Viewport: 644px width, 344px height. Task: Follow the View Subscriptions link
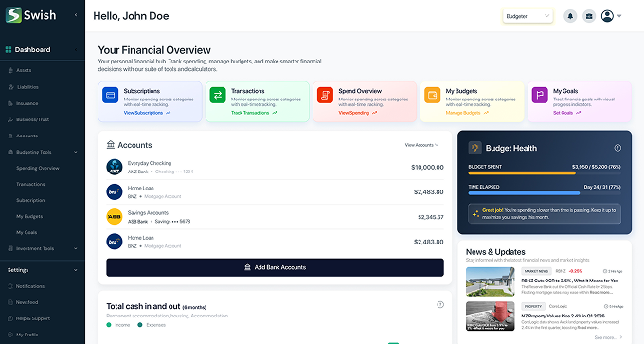click(147, 113)
